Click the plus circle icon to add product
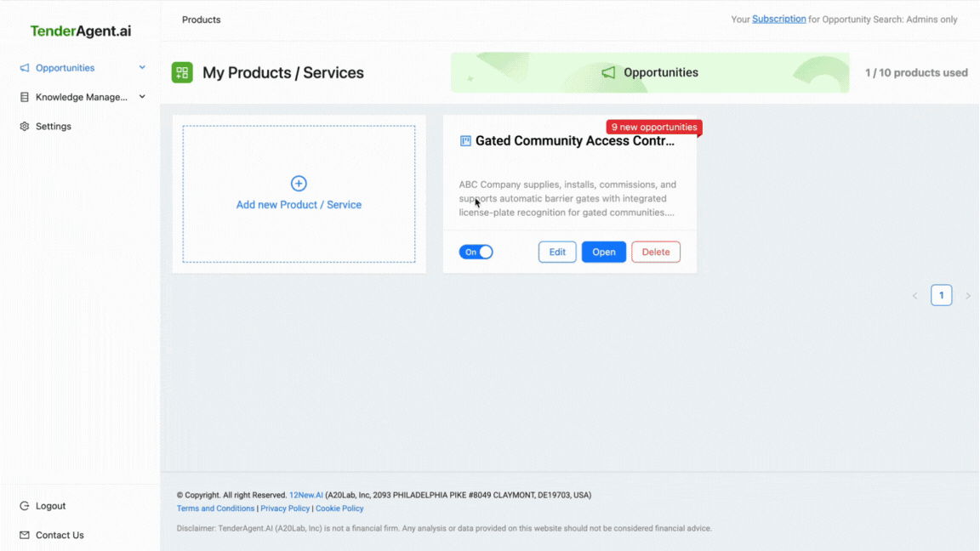 click(x=299, y=184)
